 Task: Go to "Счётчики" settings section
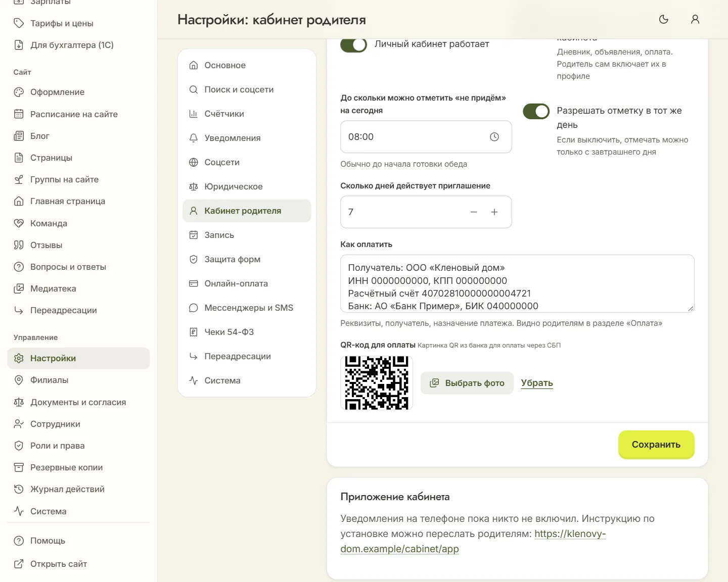pos(247,114)
